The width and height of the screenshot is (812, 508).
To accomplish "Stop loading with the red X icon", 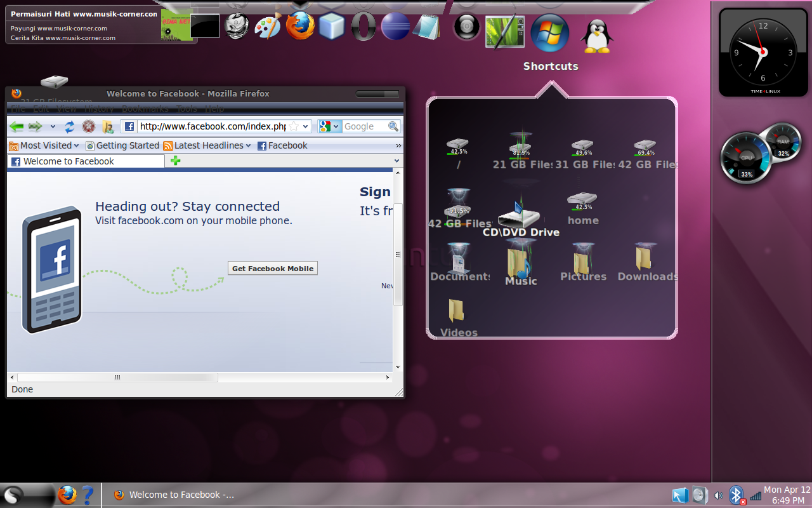I will pos(89,126).
